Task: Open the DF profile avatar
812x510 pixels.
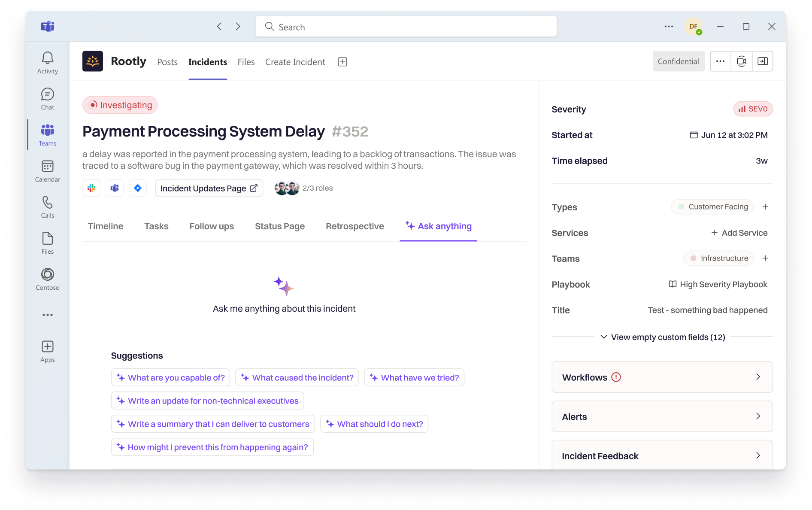Action: 694,27
